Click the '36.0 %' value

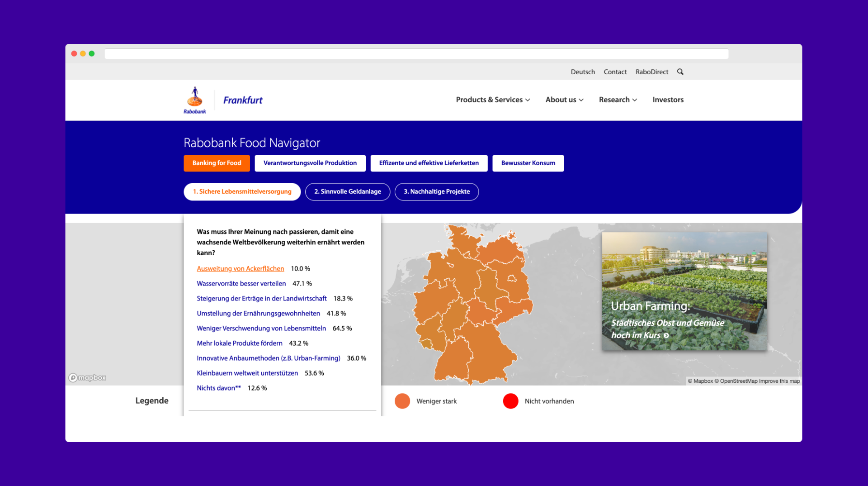click(356, 358)
